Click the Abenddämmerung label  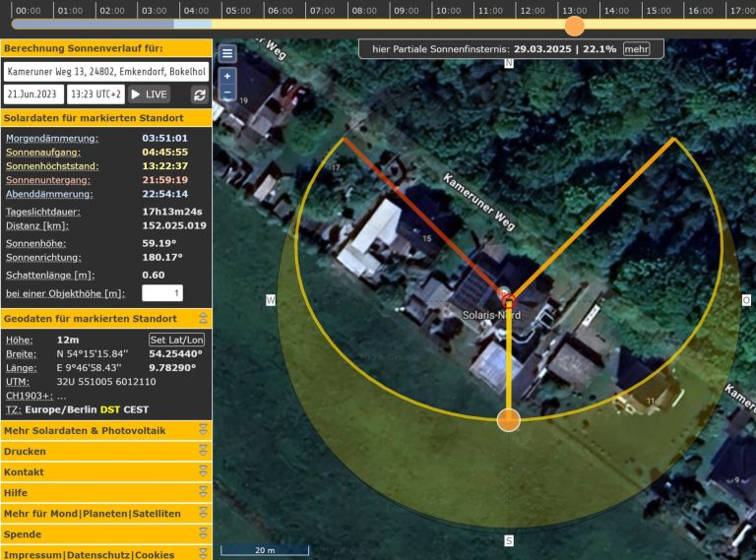(49, 194)
